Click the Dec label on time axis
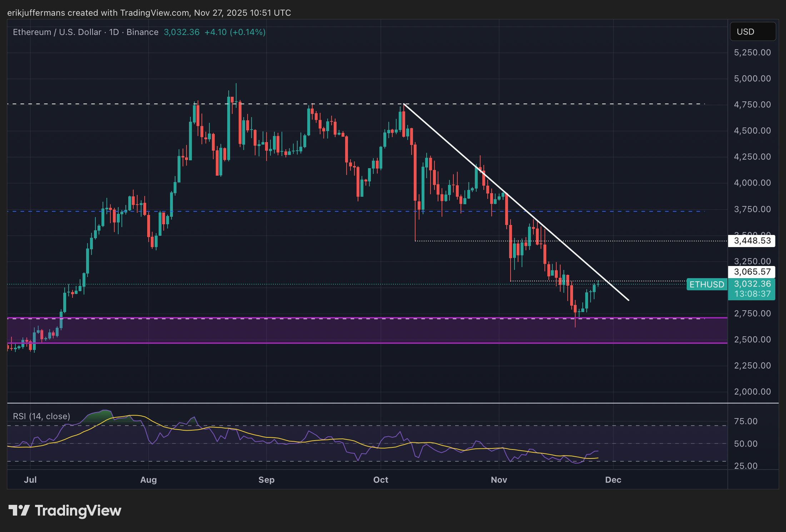The width and height of the screenshot is (786, 532). (x=613, y=480)
